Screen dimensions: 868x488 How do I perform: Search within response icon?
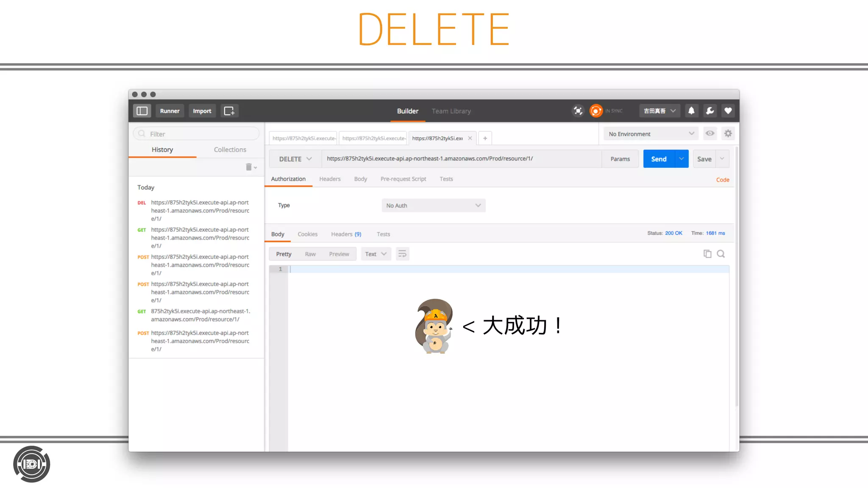pos(721,254)
